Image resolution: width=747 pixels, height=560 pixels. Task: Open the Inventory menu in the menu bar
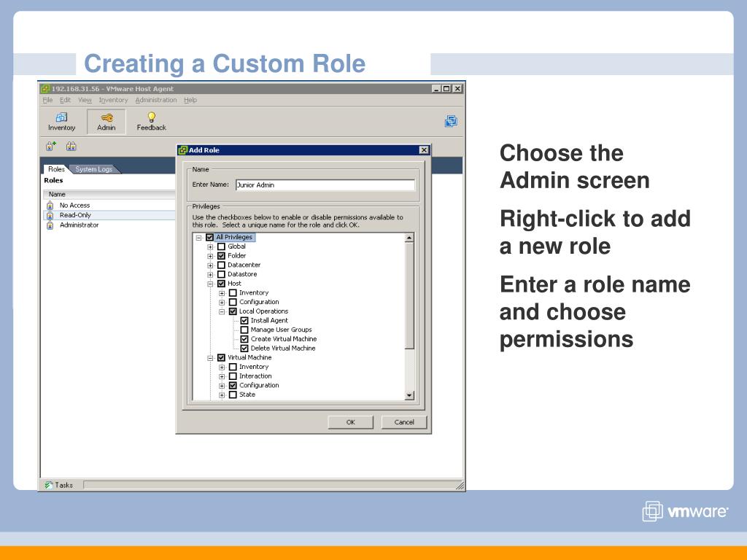(x=113, y=100)
